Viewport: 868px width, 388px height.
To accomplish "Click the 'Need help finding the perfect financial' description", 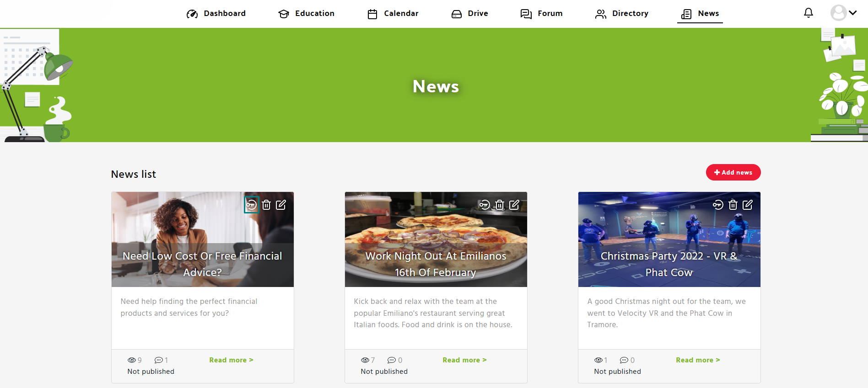I will pyautogui.click(x=189, y=307).
